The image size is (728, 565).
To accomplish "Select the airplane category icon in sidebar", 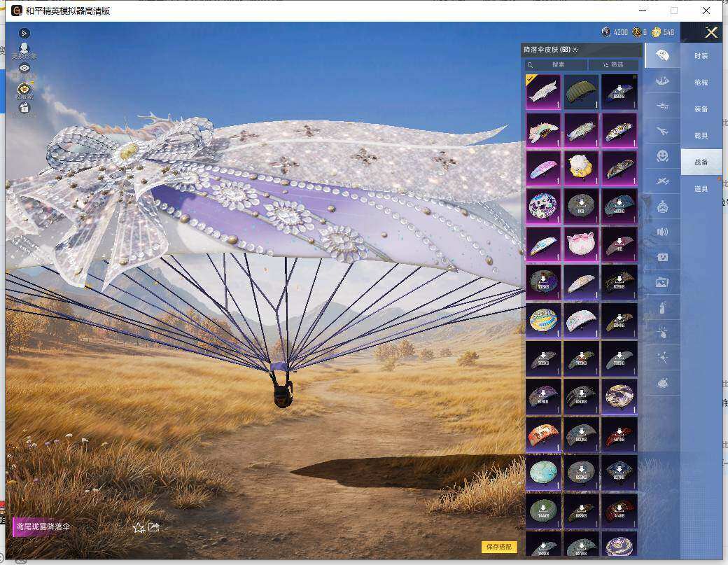I will click(x=662, y=132).
